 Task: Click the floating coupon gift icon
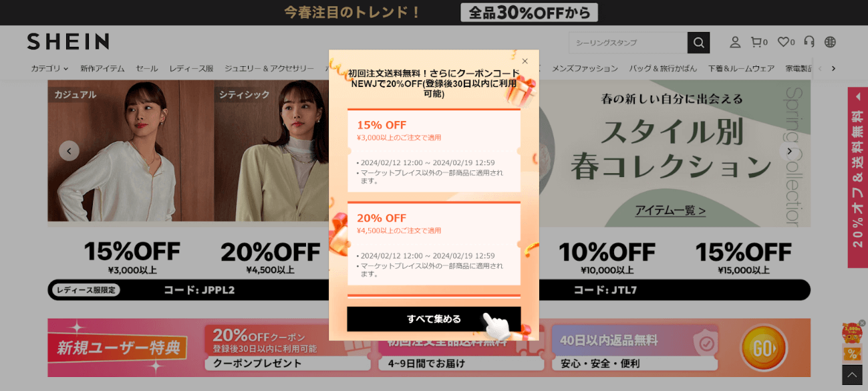click(x=852, y=341)
